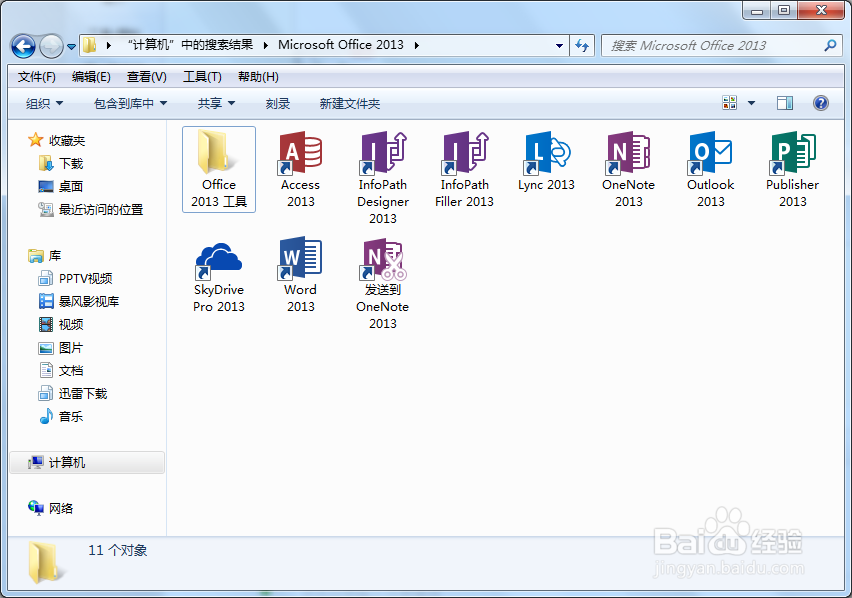Viewport: 852px width, 598px height.
Task: Click the search magnifier icon
Action: pyautogui.click(x=830, y=46)
